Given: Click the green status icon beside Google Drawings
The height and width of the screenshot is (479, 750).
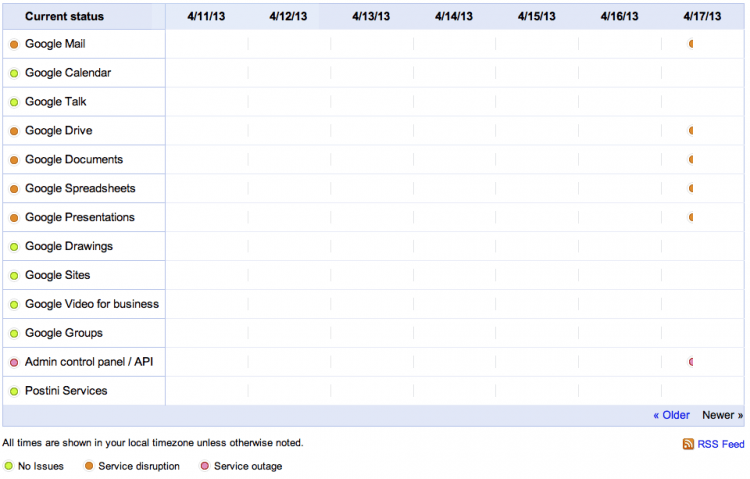Looking at the screenshot, I should (x=14, y=246).
